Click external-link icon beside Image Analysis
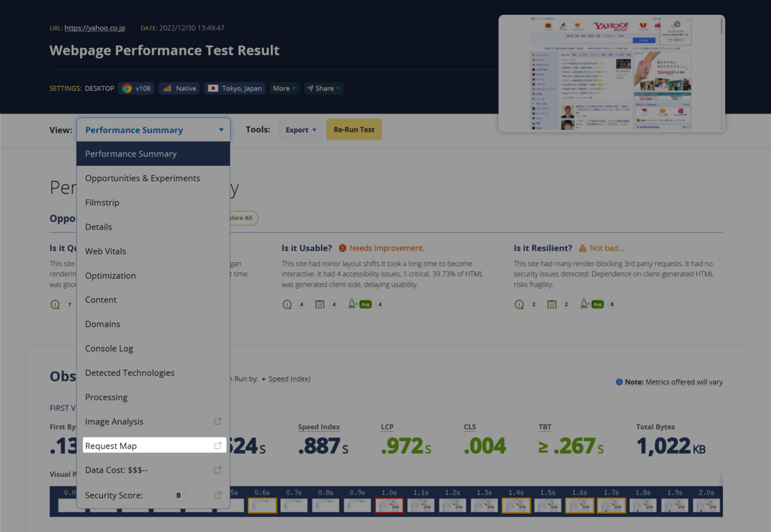771x532 pixels. 218,421
